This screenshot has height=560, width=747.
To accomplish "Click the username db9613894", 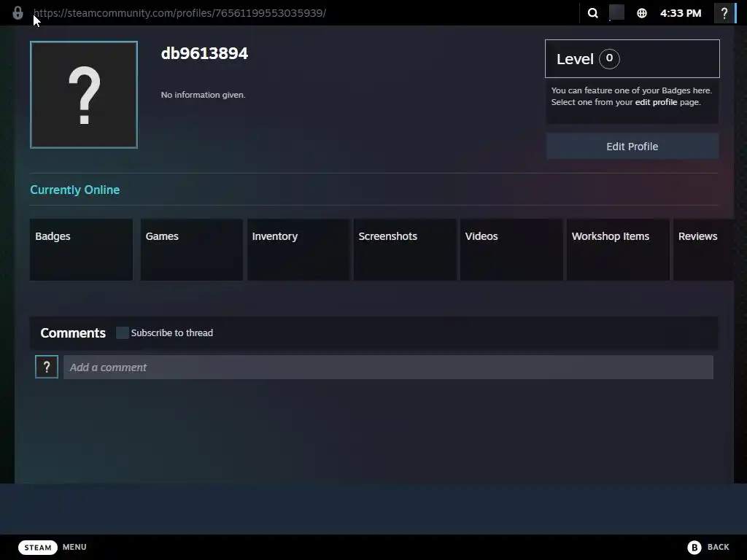I will pos(204,52).
